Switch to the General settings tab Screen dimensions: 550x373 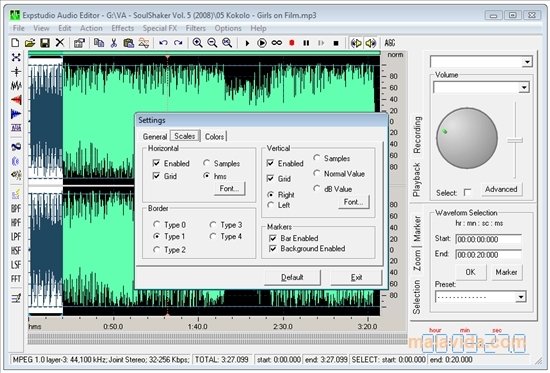(x=155, y=136)
